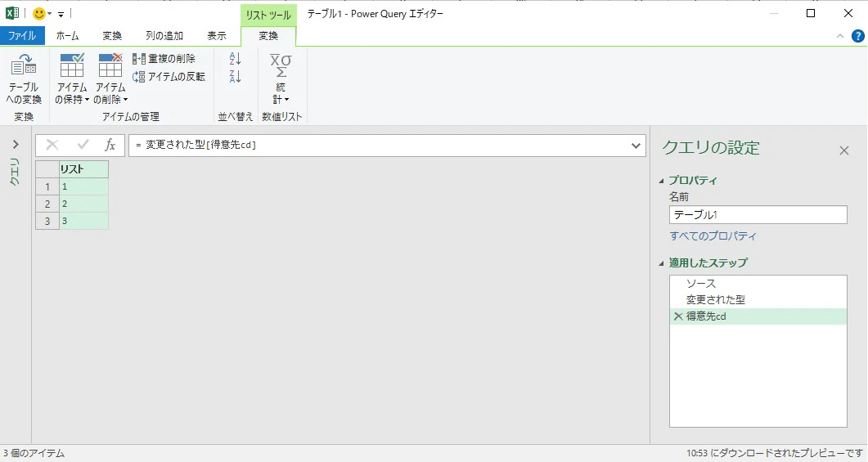
Task: Click the table corner select-all cell
Action: point(47,169)
